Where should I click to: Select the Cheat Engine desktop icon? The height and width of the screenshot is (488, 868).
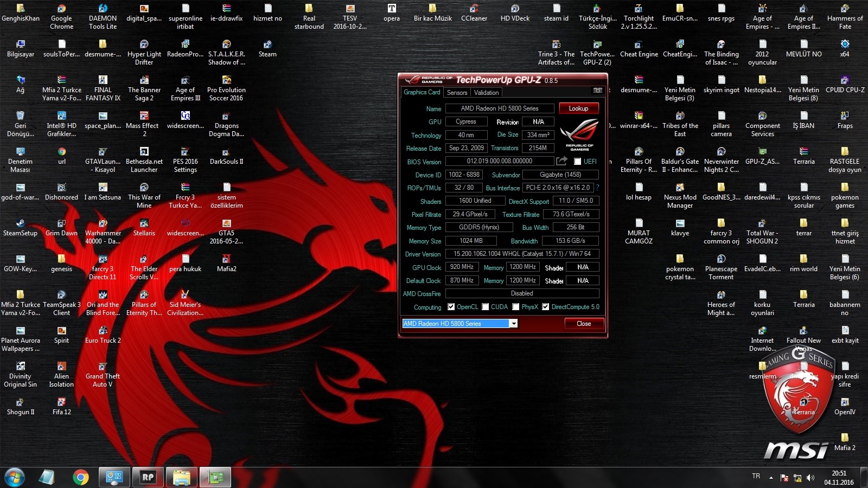click(639, 48)
